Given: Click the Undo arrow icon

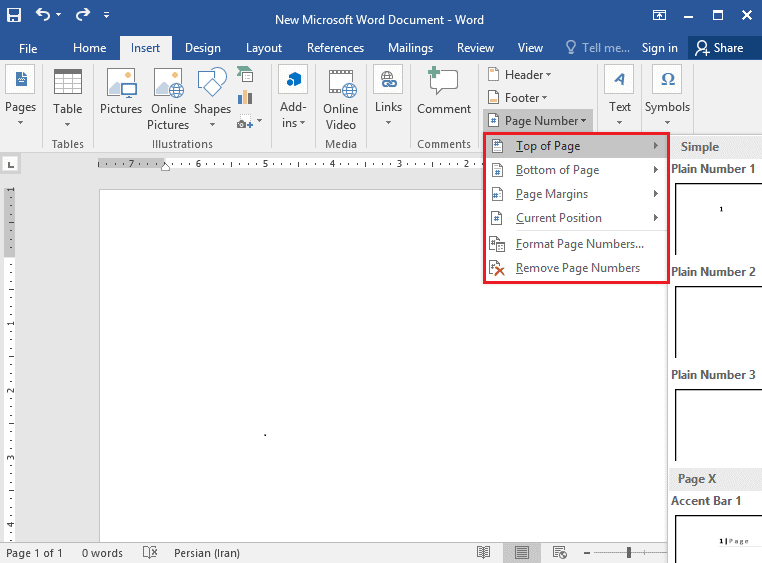Looking at the screenshot, I should pos(43,15).
